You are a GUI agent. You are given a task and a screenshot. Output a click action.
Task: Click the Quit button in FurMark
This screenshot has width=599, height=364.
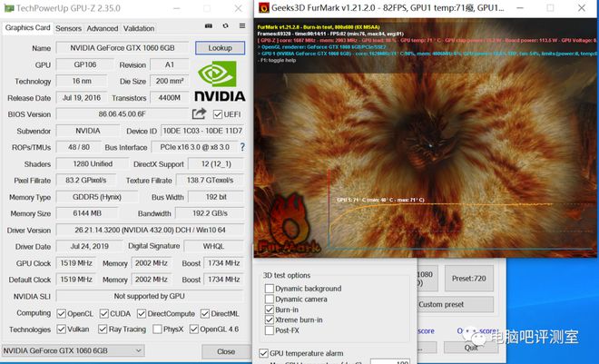coord(471,347)
